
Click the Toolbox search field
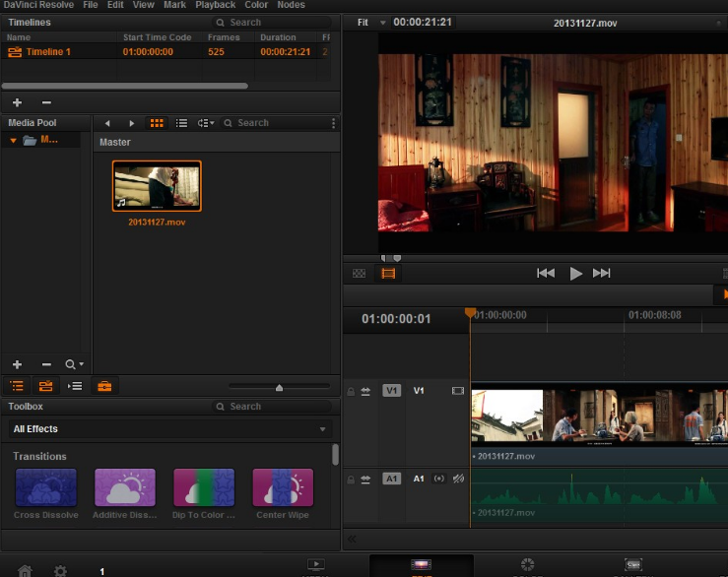click(x=272, y=407)
